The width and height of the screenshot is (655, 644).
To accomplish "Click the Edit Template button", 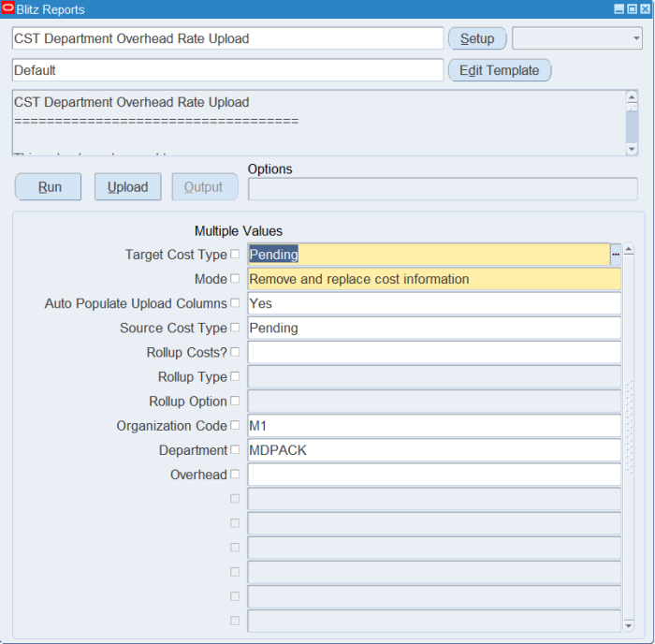I will click(x=499, y=70).
